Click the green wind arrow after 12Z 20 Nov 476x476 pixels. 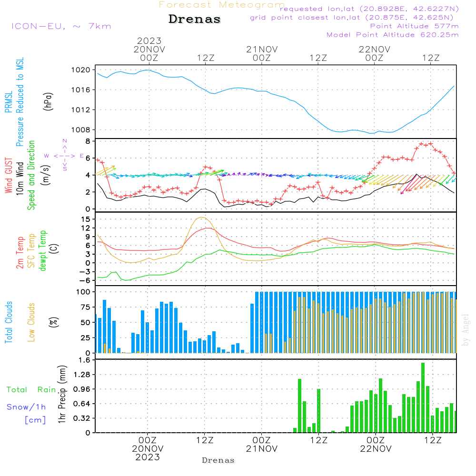point(217,172)
